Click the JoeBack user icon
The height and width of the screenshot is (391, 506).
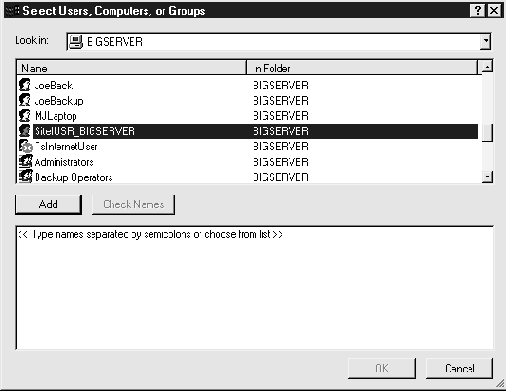point(25,85)
